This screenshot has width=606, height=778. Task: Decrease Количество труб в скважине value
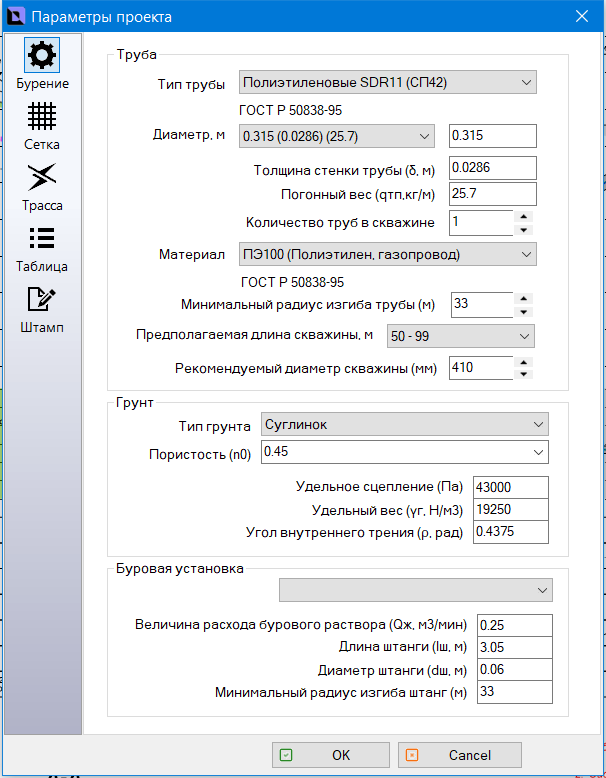point(524,229)
